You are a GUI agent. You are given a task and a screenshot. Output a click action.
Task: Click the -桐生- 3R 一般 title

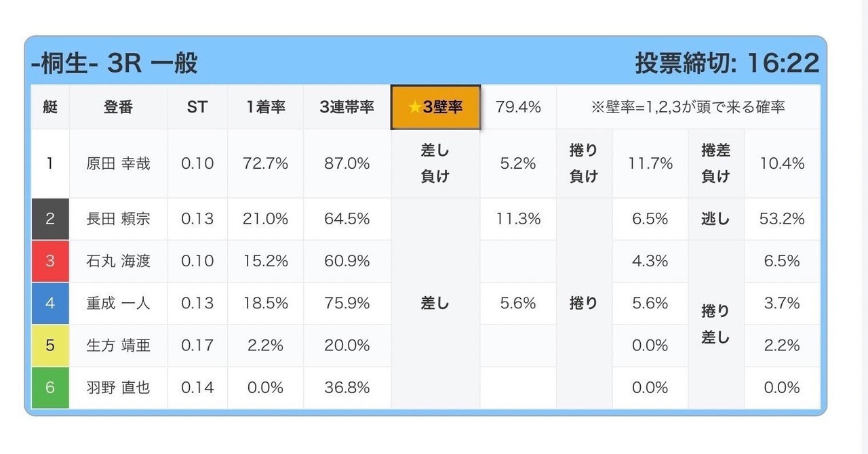tap(115, 63)
